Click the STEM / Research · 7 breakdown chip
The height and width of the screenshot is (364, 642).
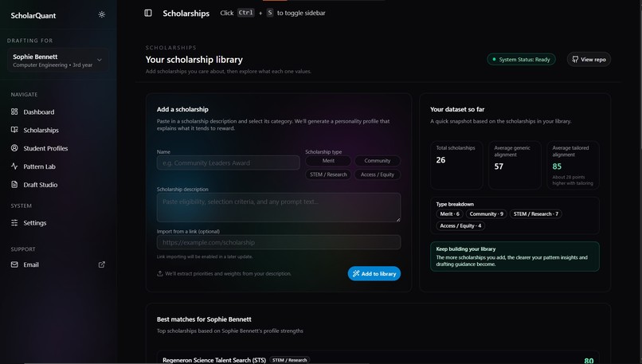pyautogui.click(x=536, y=213)
